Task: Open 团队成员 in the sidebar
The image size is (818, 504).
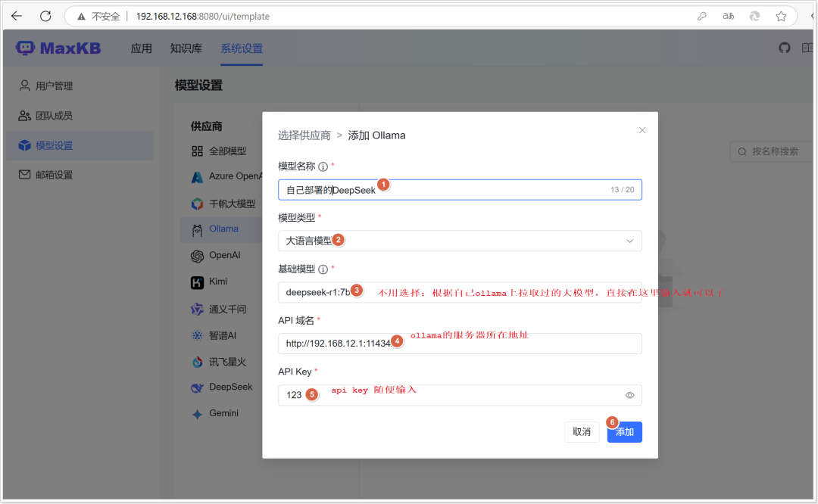Action: 80,116
